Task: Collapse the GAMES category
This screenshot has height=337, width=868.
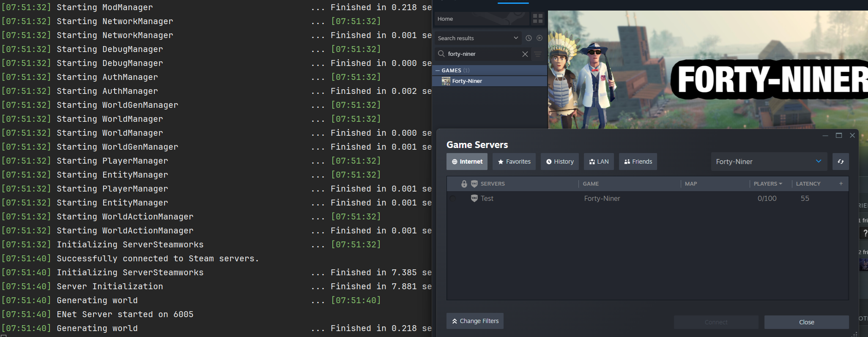Action: coord(438,71)
